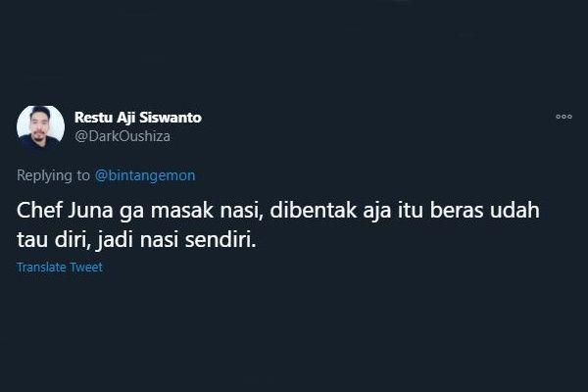588x392 pixels.
Task: Click the tweet text beginning 'Chef Juna'
Action: [278, 224]
